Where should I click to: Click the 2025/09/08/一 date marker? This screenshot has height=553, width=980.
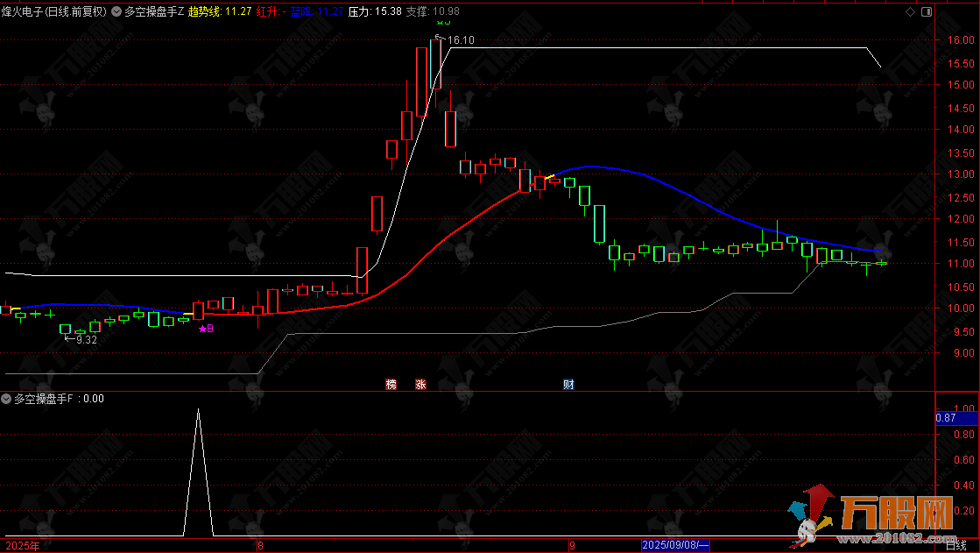coord(675,545)
